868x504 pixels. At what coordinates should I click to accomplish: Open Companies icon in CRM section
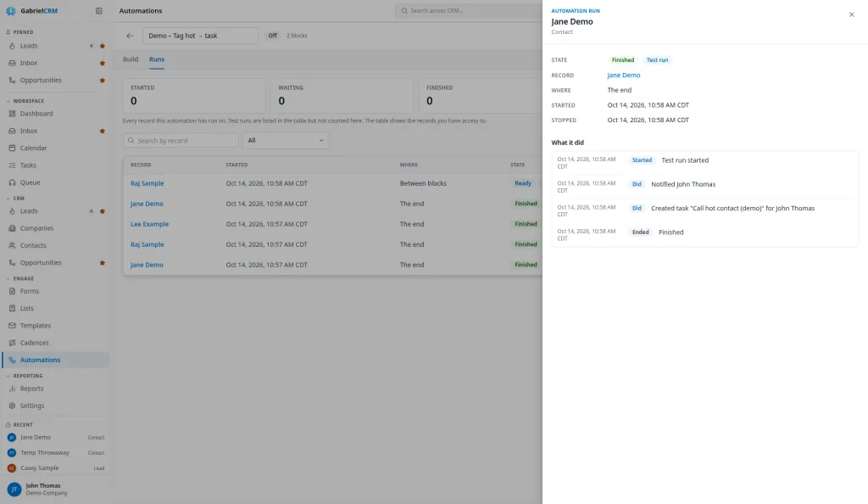pos(12,228)
